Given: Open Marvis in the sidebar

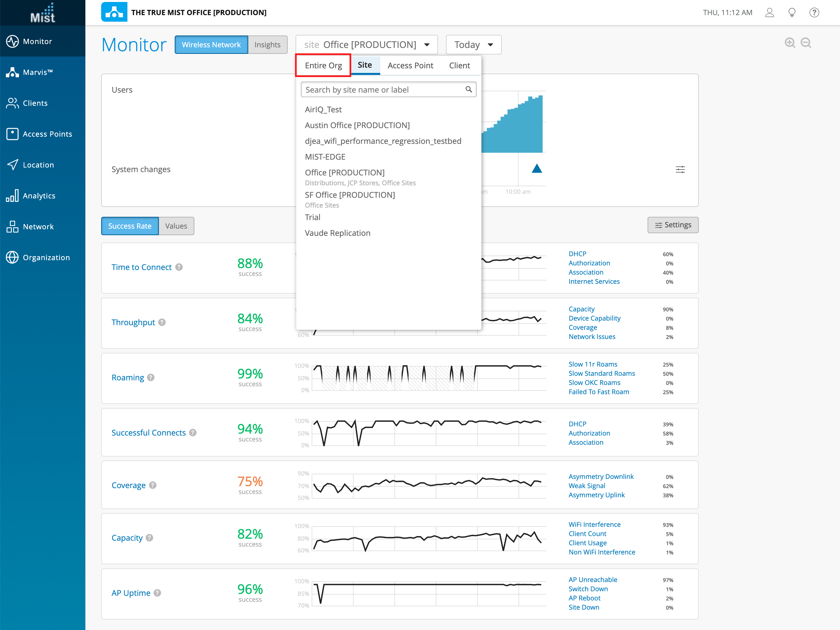Looking at the screenshot, I should tap(38, 72).
